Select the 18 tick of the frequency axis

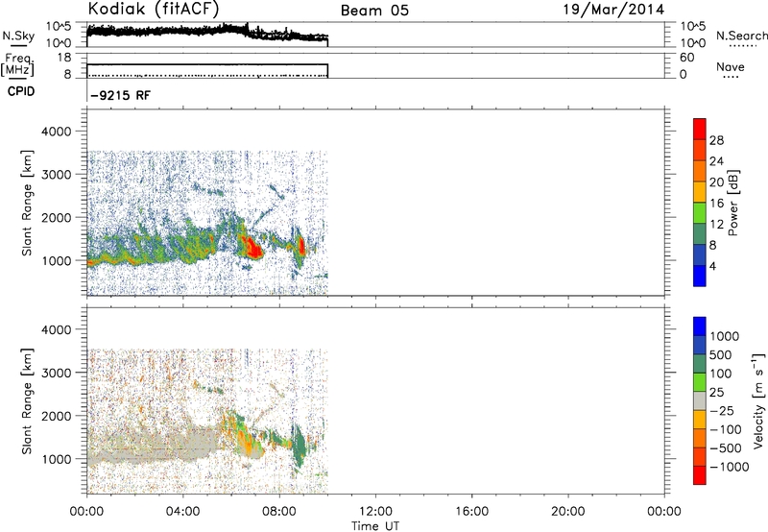click(x=63, y=58)
